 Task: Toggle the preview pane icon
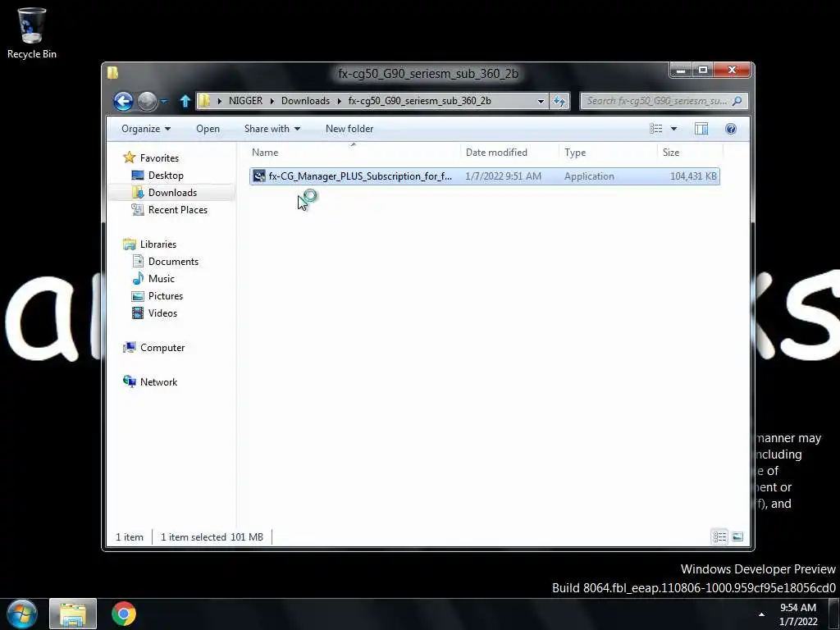(701, 129)
